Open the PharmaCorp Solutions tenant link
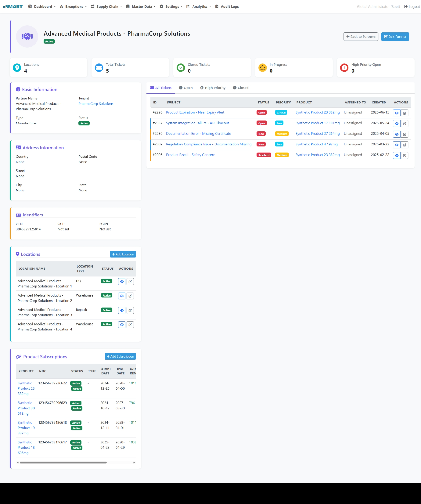This screenshot has height=504, width=421. (x=96, y=104)
